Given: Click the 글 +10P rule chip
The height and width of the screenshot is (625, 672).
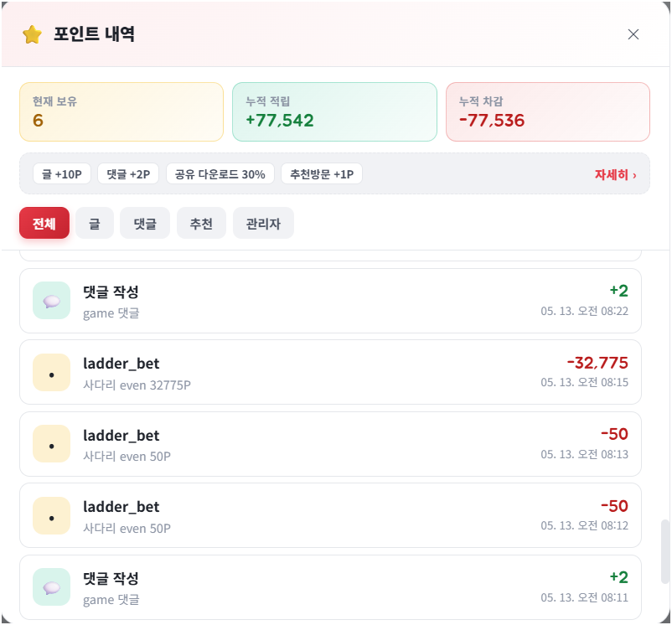Looking at the screenshot, I should 62,174.
